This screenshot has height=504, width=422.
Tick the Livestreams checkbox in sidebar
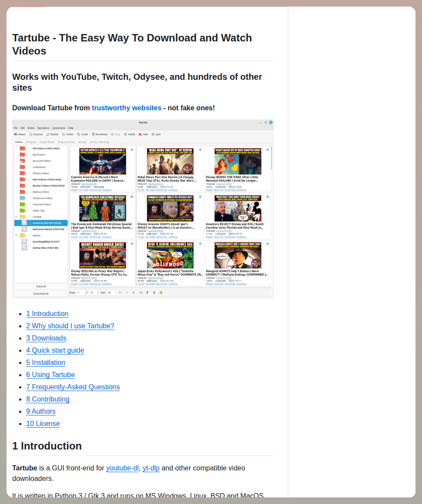click(x=30, y=167)
